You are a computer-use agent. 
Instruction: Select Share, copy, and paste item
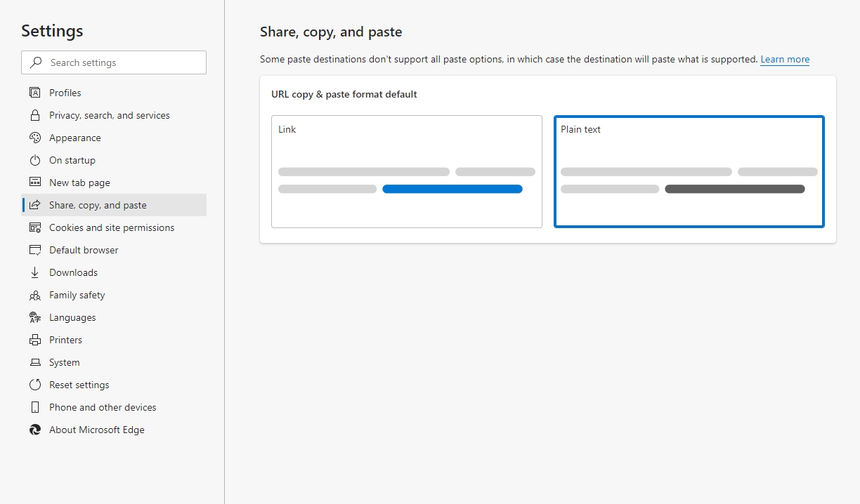98,205
